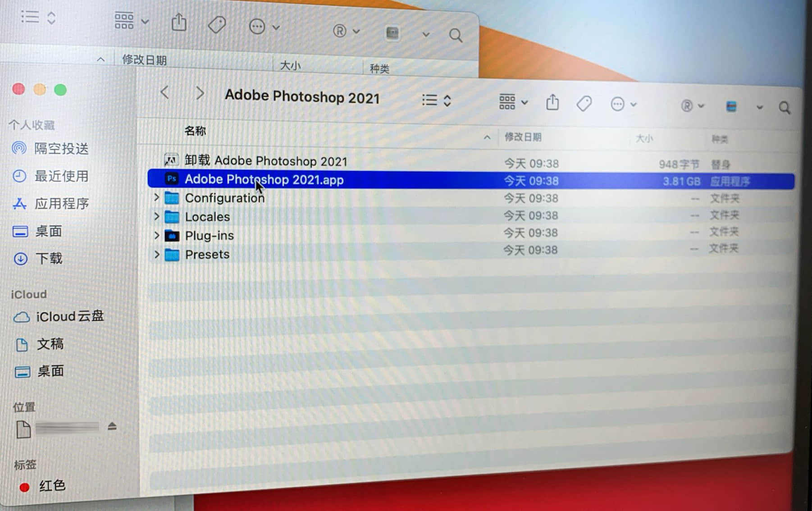This screenshot has width=812, height=511.
Task: Select the 红色 tag in sidebar
Action: coord(43,486)
